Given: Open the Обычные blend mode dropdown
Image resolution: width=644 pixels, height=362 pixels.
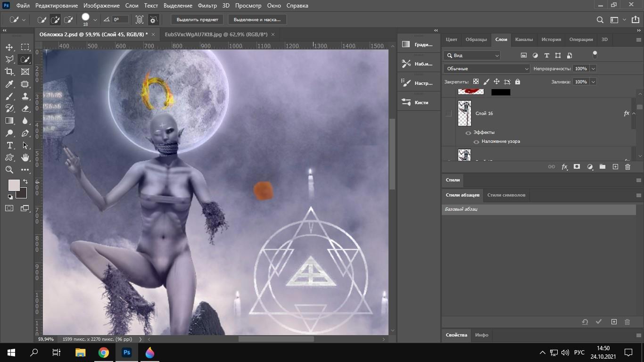Looking at the screenshot, I should (487, 69).
